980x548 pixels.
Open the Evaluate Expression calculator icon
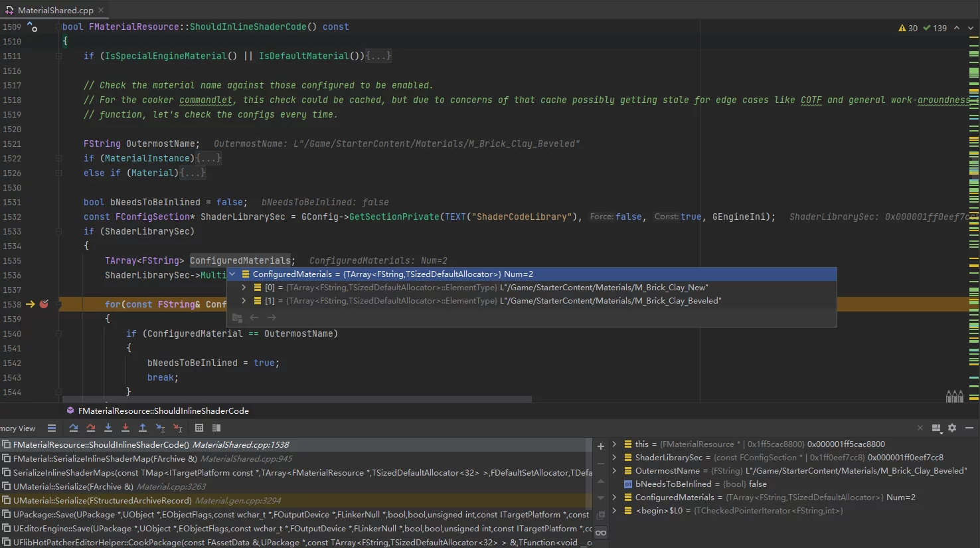tap(199, 428)
